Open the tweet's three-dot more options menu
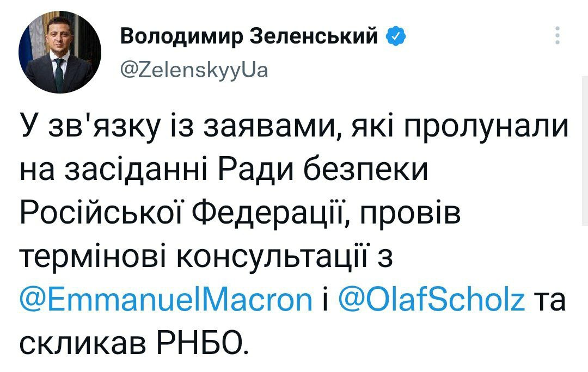The width and height of the screenshot is (588, 372). coord(556,36)
